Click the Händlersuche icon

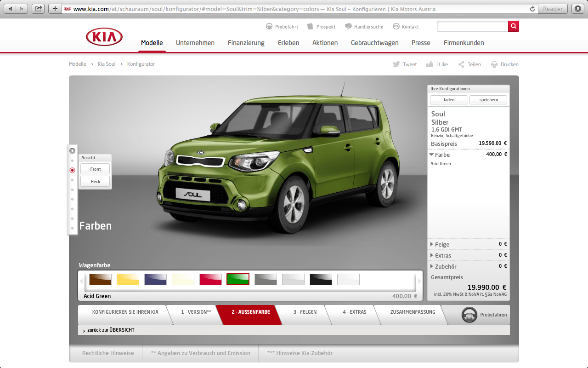(348, 26)
